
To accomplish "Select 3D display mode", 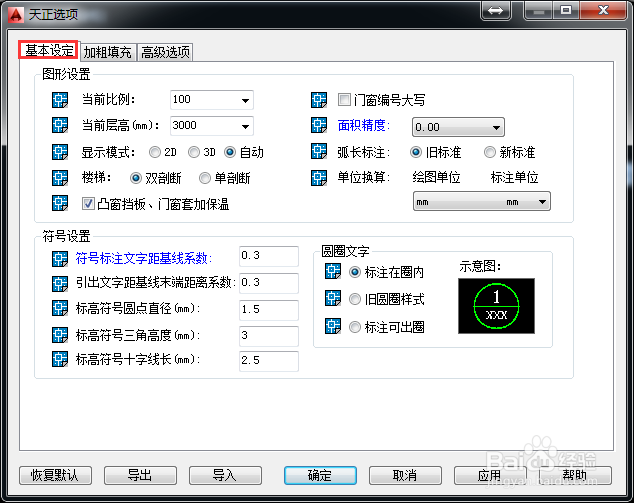I will 194,152.
